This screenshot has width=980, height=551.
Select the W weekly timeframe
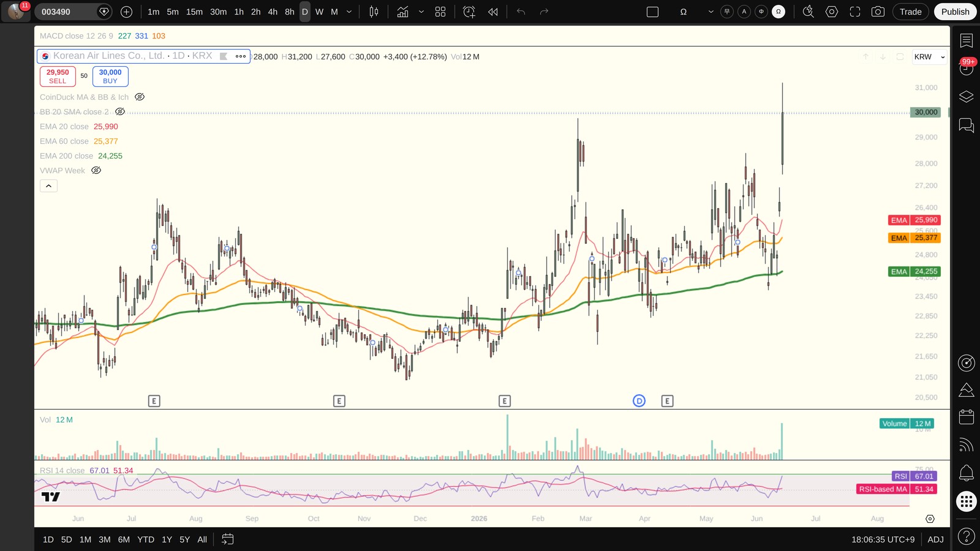point(319,12)
